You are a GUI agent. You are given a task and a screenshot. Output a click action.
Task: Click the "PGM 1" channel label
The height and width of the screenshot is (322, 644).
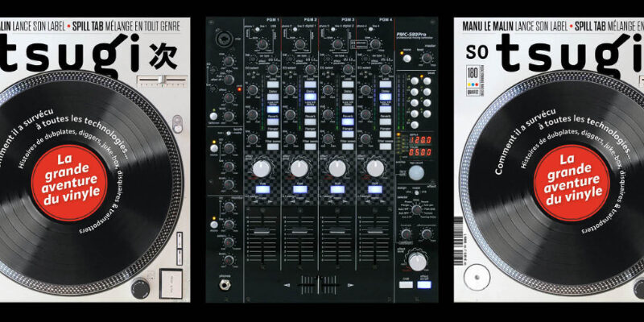pos(274,19)
